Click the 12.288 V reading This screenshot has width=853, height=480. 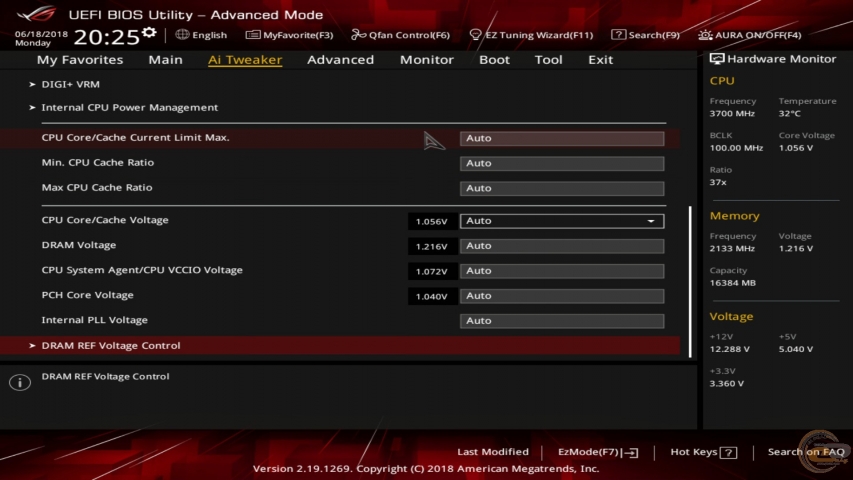(x=730, y=349)
